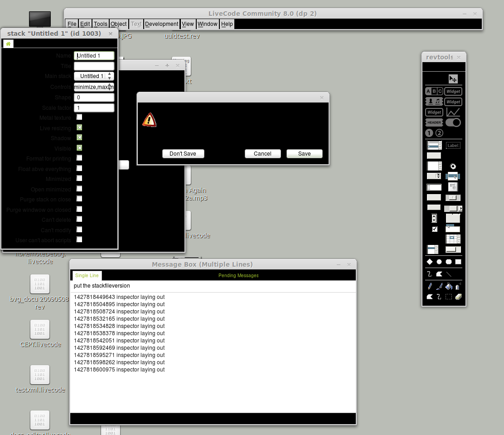Pick the line graph widget

point(453,112)
